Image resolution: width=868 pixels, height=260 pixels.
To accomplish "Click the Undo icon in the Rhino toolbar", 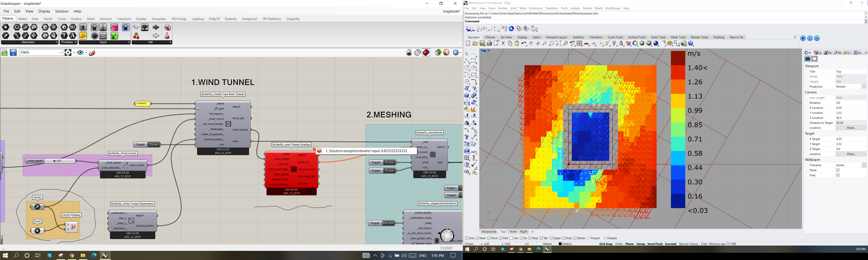I will tap(524, 44).
